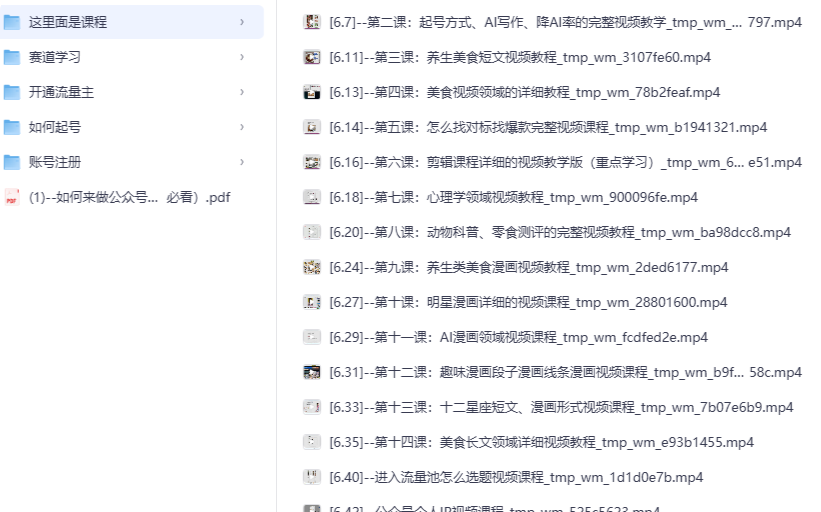Click video thumbnail of [6.16] 第六课
The height and width of the screenshot is (512, 821).
pyautogui.click(x=312, y=162)
